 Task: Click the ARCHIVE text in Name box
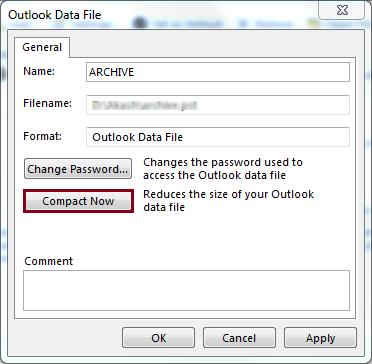click(x=112, y=72)
